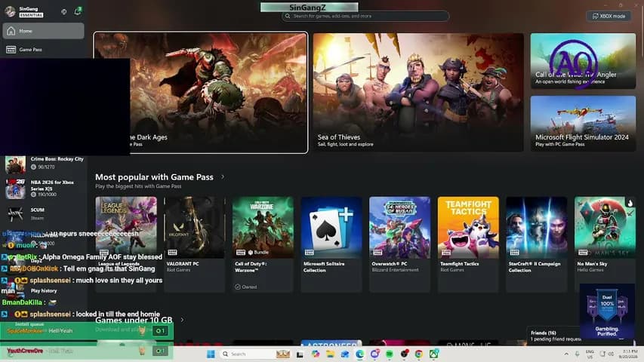Open the taskbar clock and date
The width and height of the screenshot is (644, 362).
coord(629,354)
